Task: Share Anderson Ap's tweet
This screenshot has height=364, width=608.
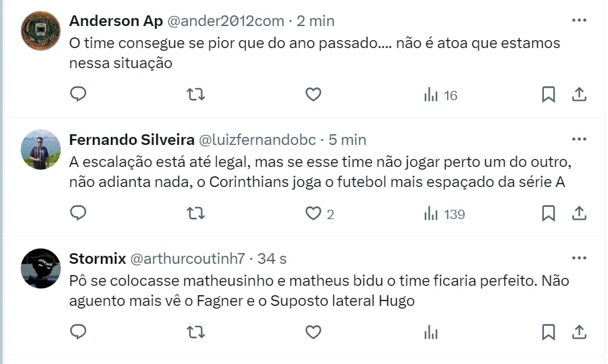Action: pos(579,95)
